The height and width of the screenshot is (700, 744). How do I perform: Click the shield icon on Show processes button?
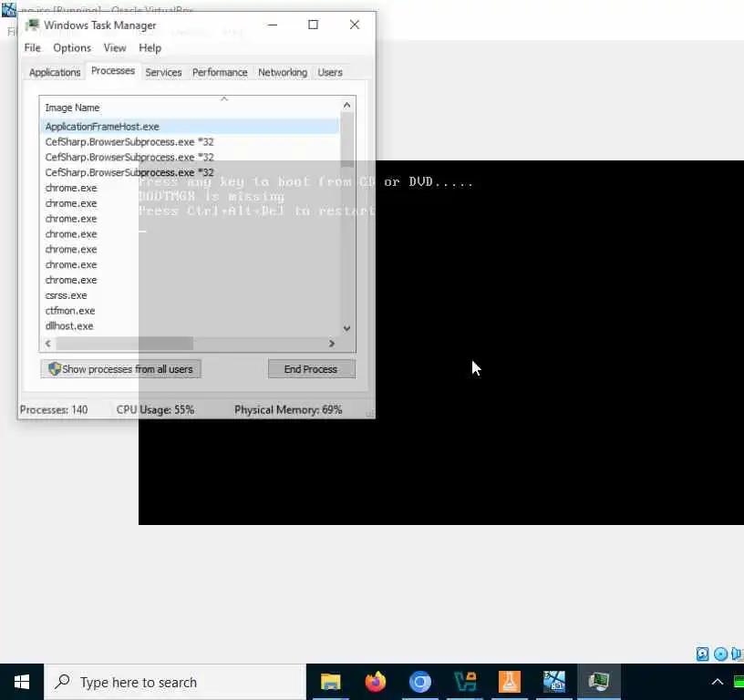click(x=55, y=368)
